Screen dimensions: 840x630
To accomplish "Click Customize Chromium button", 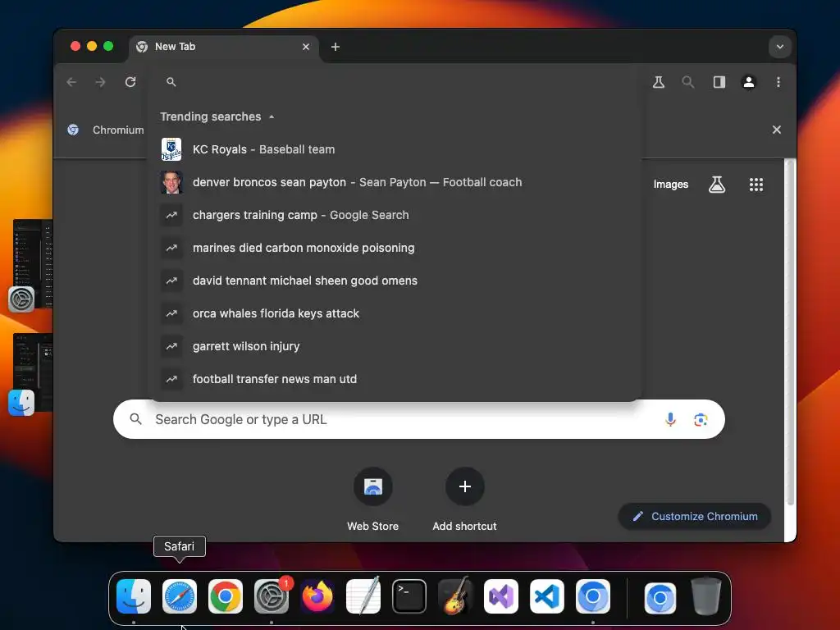I will pyautogui.click(x=695, y=517).
